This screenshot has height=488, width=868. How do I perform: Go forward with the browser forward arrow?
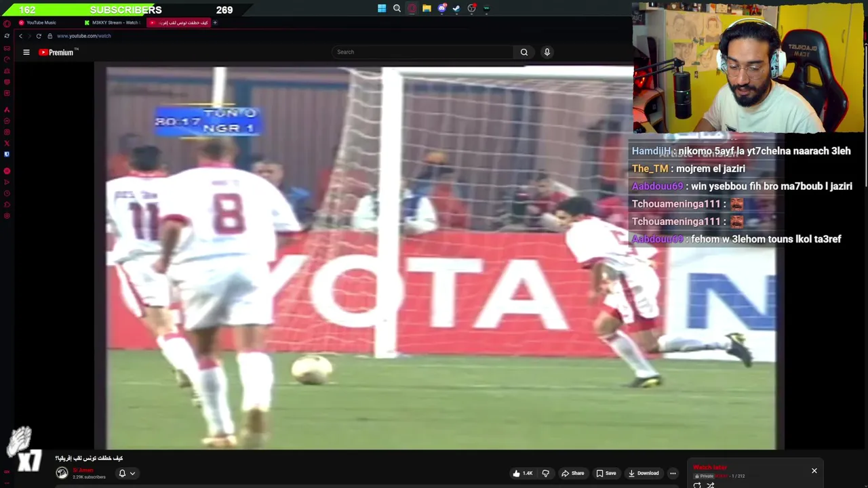29,36
